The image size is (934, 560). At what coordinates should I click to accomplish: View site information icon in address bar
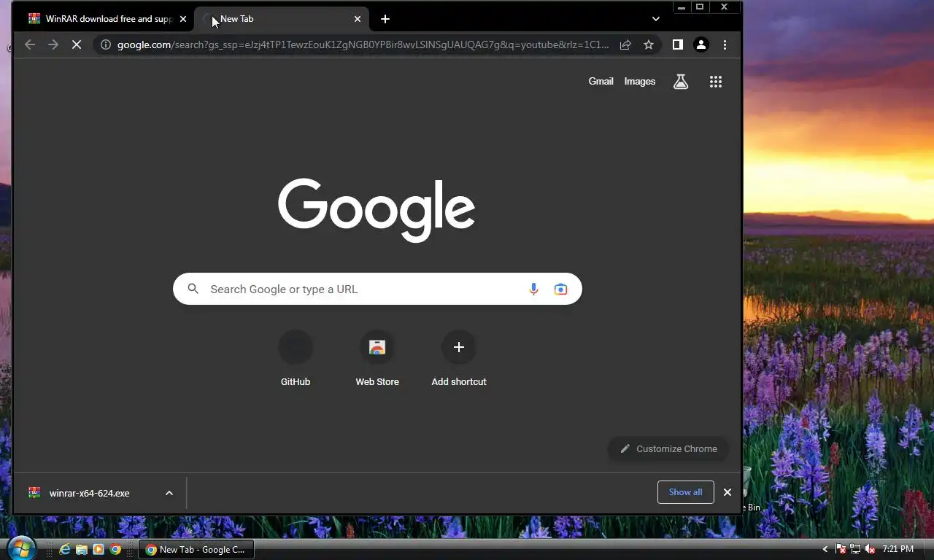pyautogui.click(x=106, y=44)
